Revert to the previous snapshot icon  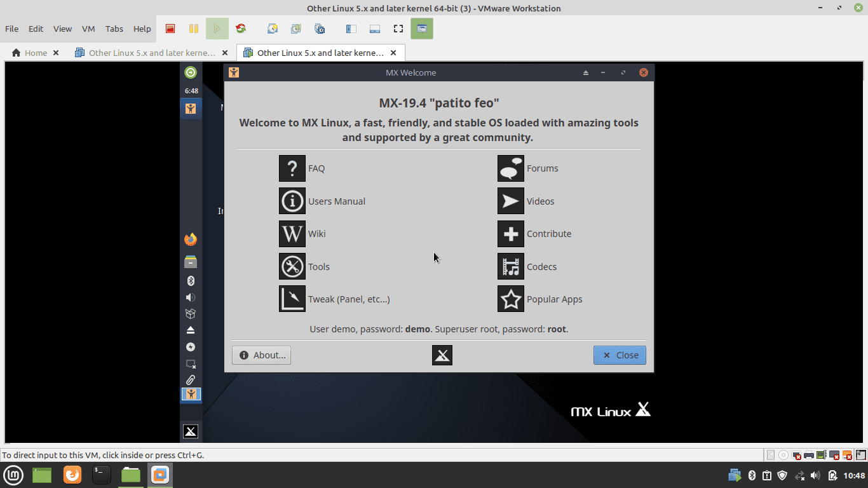296,29
